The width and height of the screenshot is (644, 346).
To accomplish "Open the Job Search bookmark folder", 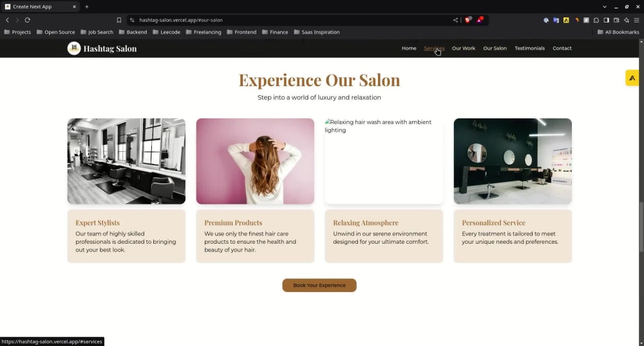I will 97,32.
